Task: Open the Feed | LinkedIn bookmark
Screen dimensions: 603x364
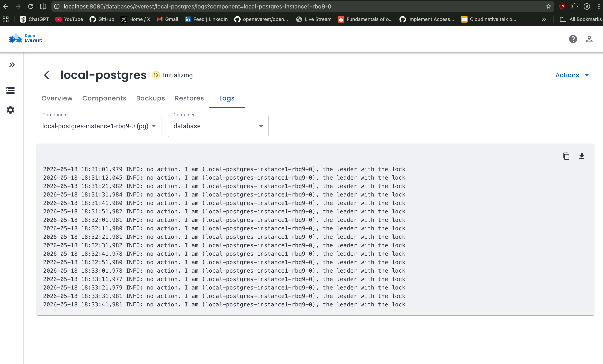Action: click(206, 19)
